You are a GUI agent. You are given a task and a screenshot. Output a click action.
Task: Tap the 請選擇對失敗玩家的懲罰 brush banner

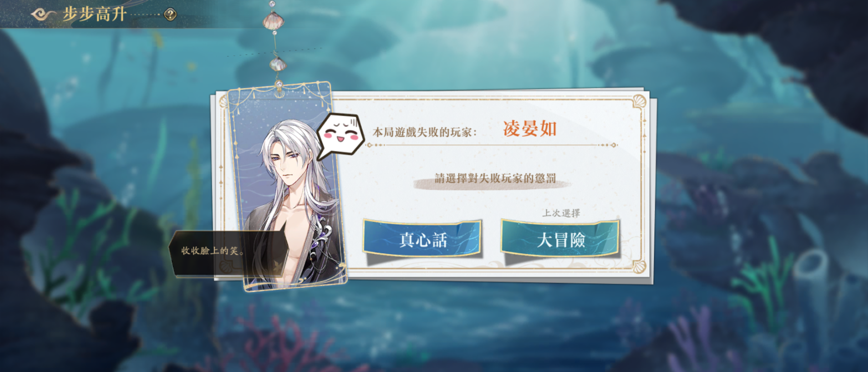coord(495,179)
